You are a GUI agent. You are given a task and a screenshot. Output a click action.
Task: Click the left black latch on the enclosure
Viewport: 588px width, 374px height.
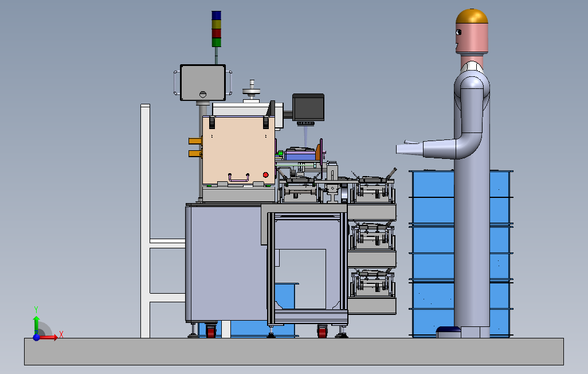coord(212,122)
